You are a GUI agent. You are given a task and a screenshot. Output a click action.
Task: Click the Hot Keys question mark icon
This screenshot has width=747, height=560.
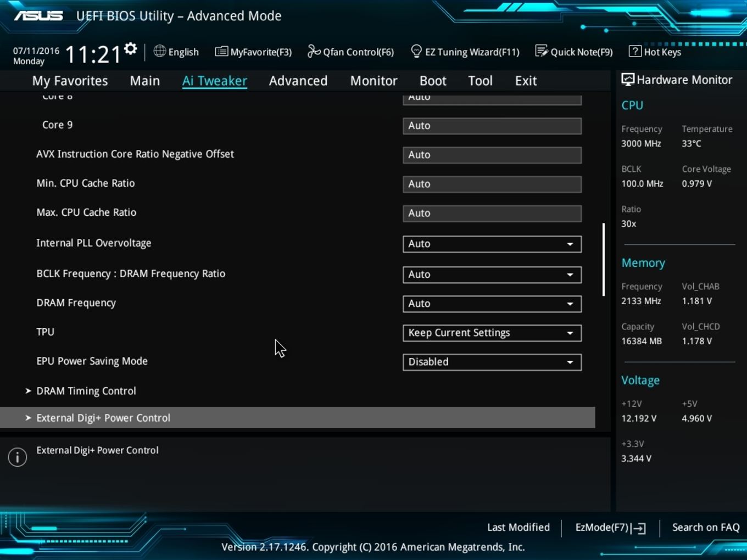click(x=635, y=51)
